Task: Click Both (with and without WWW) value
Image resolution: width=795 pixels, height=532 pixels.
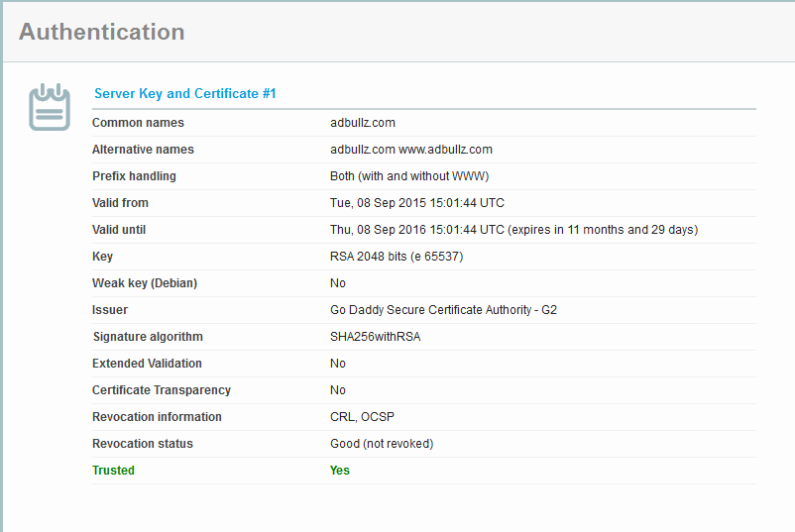Action: pyautogui.click(x=409, y=176)
